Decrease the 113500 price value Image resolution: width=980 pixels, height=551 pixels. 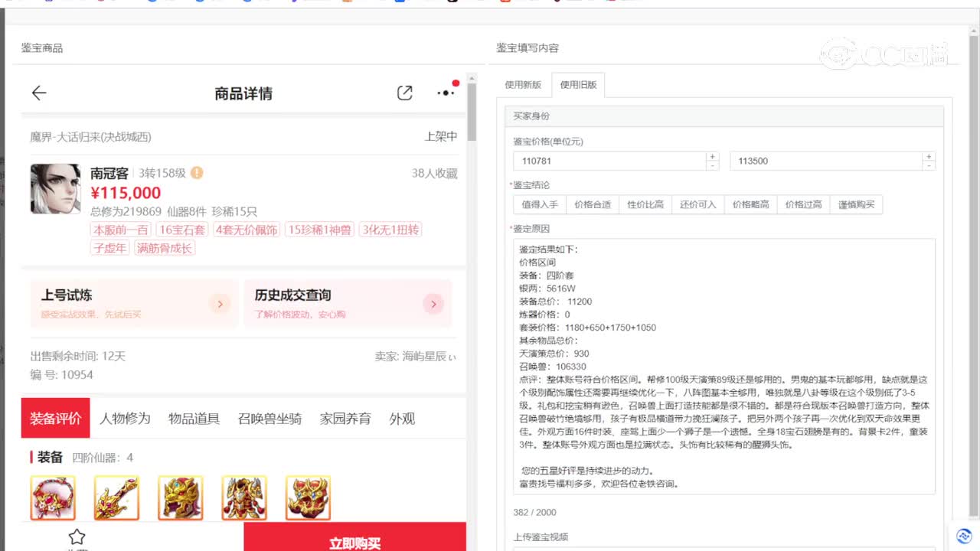point(929,166)
